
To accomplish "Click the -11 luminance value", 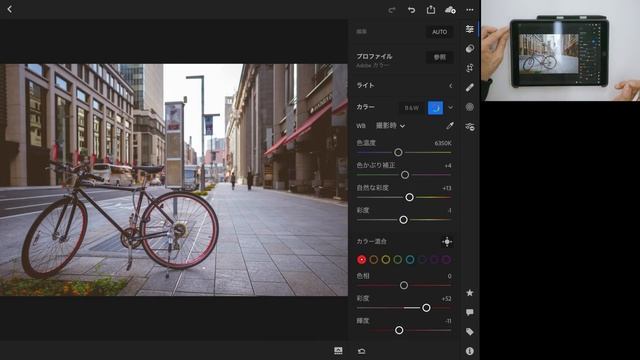I will 448,321.
